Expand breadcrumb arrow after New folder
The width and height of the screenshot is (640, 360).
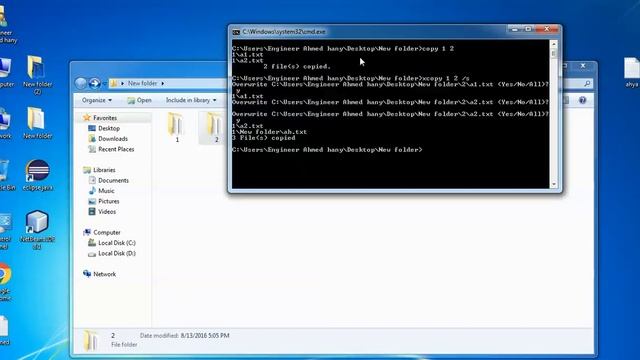(162, 83)
